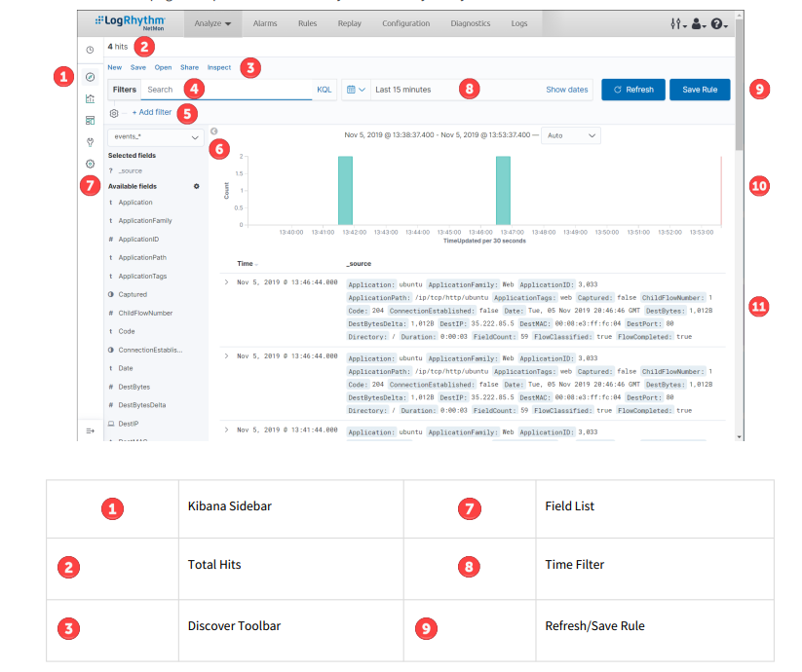Open the Analyze menu
This screenshot has width=802, height=672.
[211, 23]
